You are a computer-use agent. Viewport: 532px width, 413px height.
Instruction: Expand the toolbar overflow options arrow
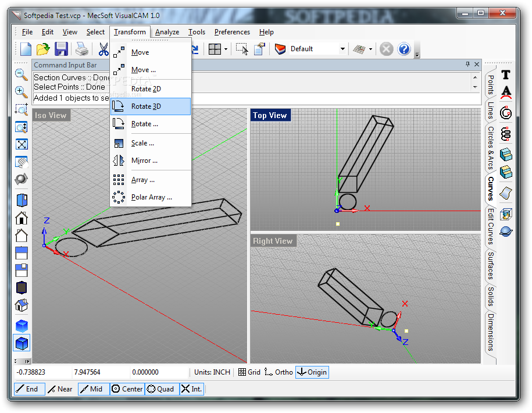tap(417, 54)
